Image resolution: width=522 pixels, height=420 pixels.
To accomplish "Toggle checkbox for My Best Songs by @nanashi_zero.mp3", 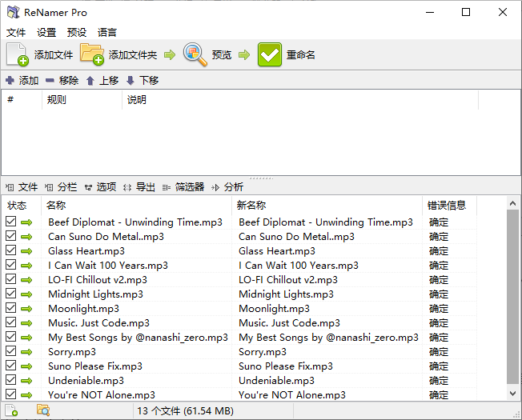I will [x=10, y=337].
